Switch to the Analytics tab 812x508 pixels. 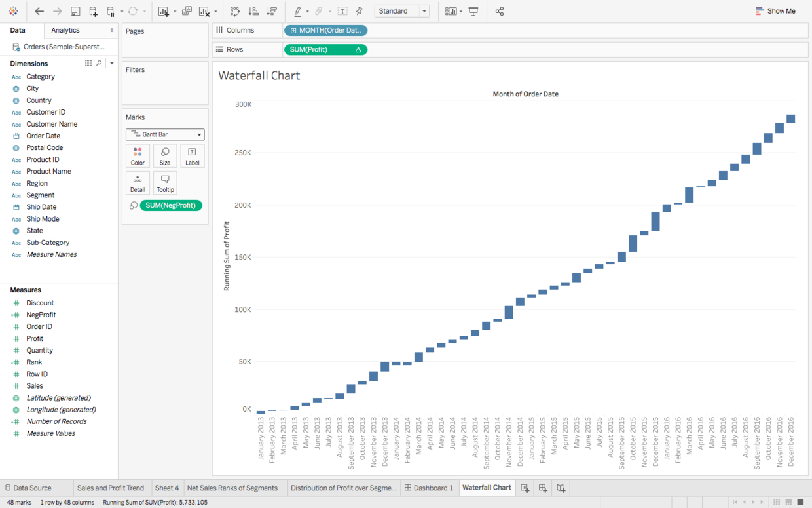(x=65, y=30)
